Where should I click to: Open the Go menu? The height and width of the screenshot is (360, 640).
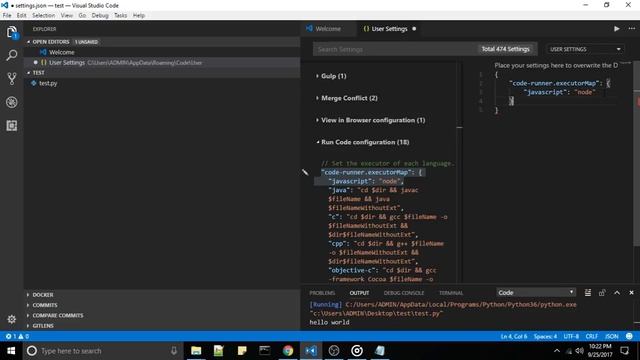tap(82, 15)
